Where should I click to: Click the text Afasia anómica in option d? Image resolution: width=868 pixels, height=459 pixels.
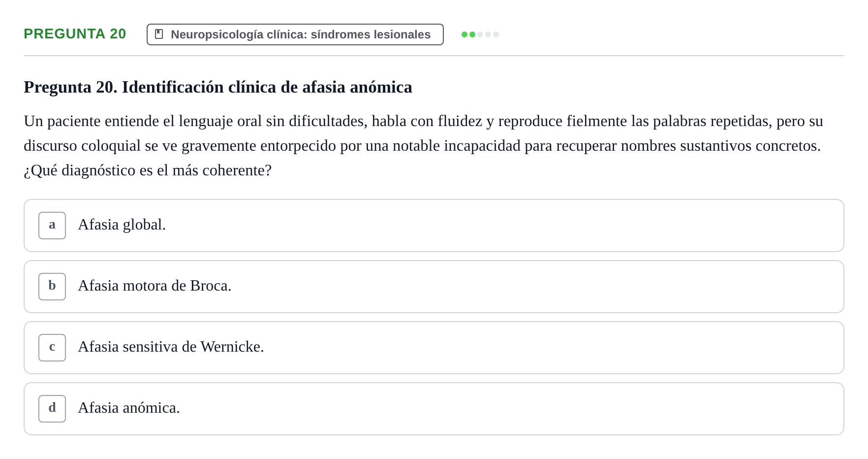pyautogui.click(x=129, y=408)
